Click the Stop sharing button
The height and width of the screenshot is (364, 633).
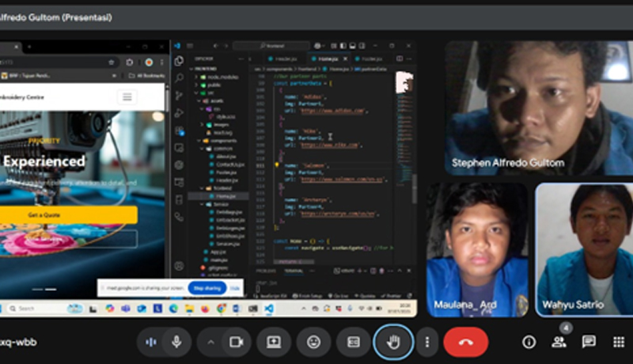(x=209, y=288)
